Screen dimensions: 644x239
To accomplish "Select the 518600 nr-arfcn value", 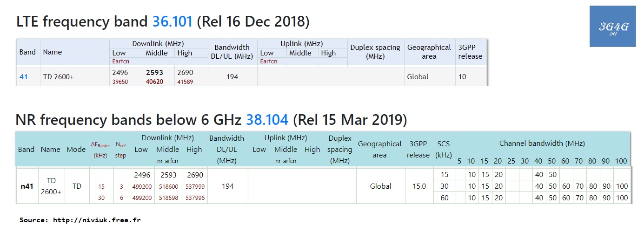I will (167, 186).
